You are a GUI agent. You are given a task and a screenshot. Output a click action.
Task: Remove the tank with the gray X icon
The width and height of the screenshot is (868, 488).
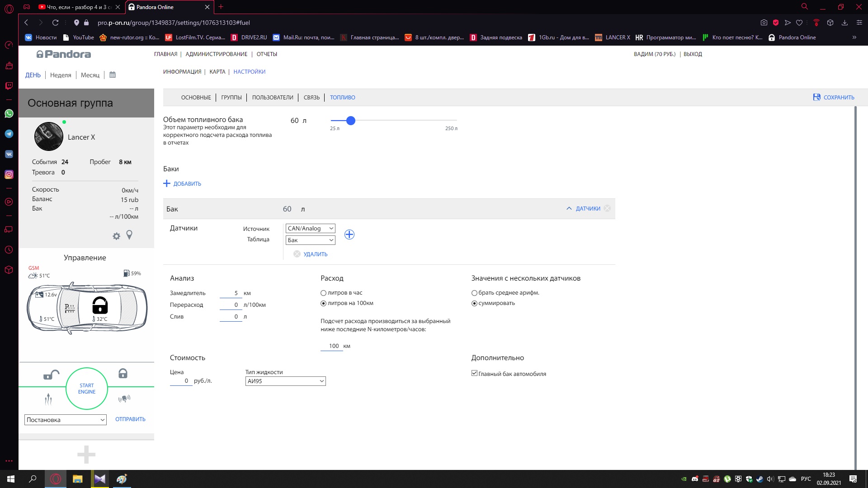tap(607, 208)
